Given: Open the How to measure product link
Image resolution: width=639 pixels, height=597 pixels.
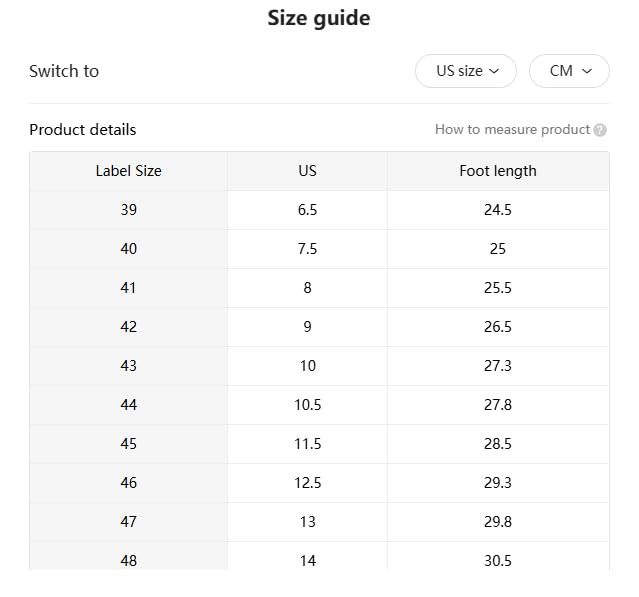Looking at the screenshot, I should [512, 130].
